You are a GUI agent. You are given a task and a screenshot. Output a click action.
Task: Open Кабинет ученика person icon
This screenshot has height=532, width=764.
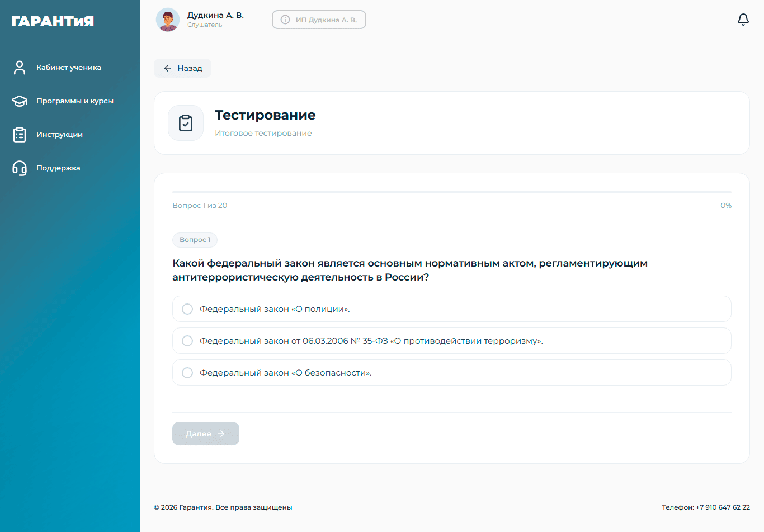tap(20, 68)
